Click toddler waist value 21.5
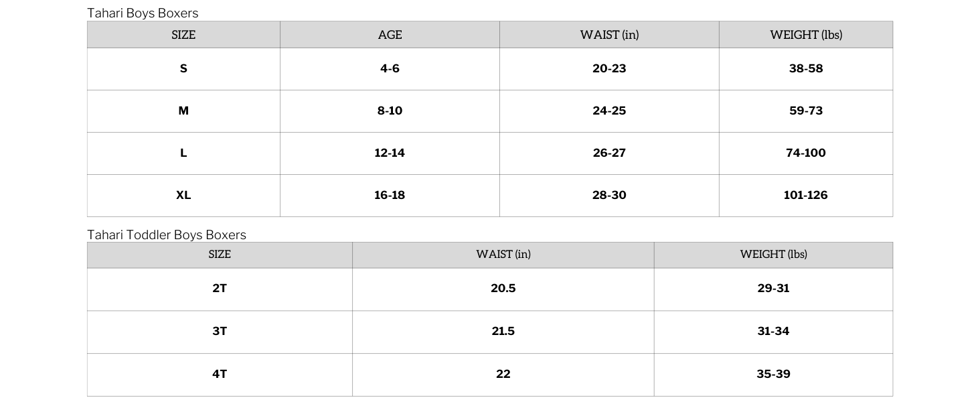 click(503, 332)
